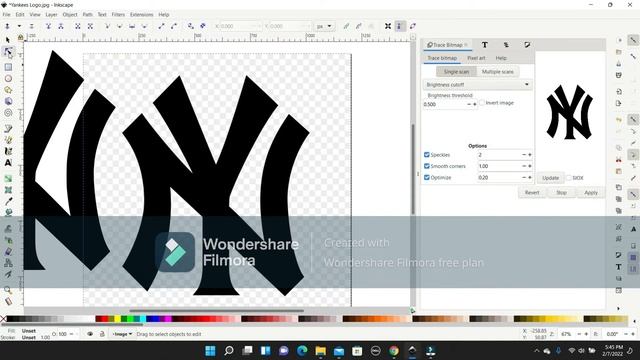Open Windows Start menu
The image size is (640, 360).
[x=210, y=351]
